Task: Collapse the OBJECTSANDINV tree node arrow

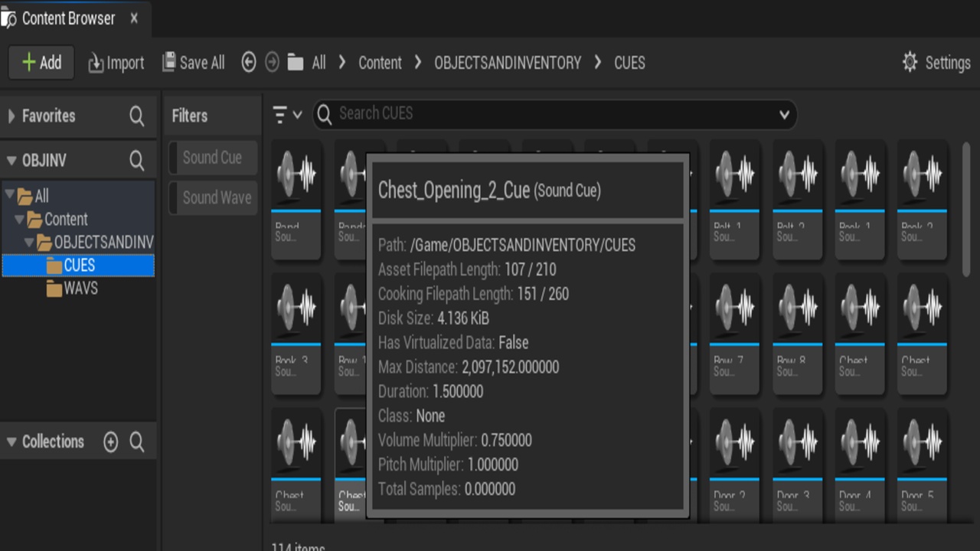Action: [29, 242]
